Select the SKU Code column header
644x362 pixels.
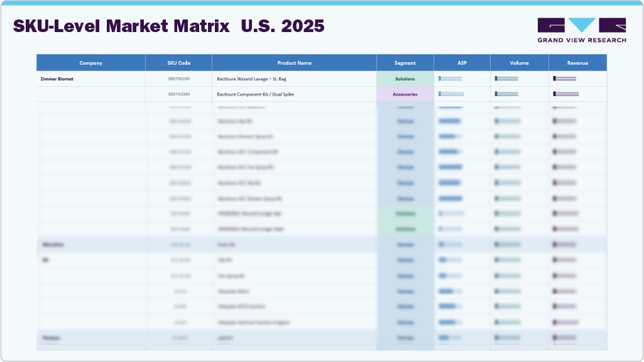click(x=178, y=63)
